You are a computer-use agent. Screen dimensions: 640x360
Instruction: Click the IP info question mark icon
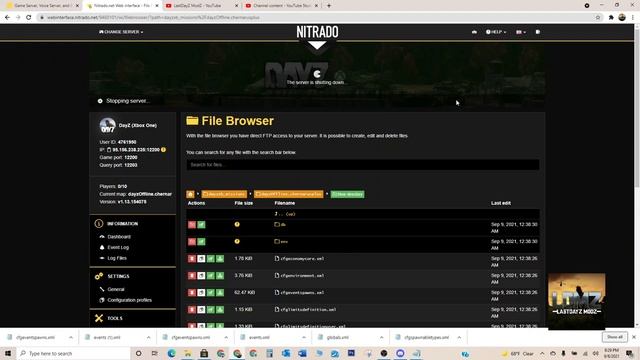(x=163, y=150)
